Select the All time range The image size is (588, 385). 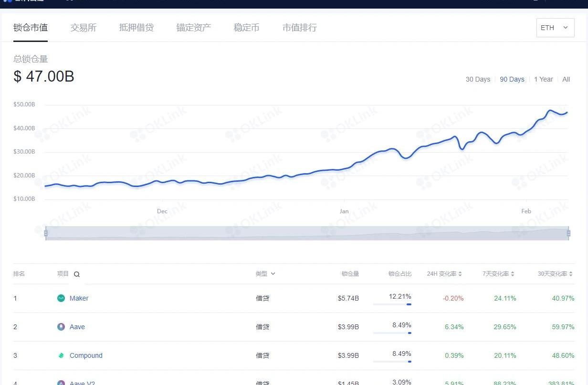coord(566,79)
